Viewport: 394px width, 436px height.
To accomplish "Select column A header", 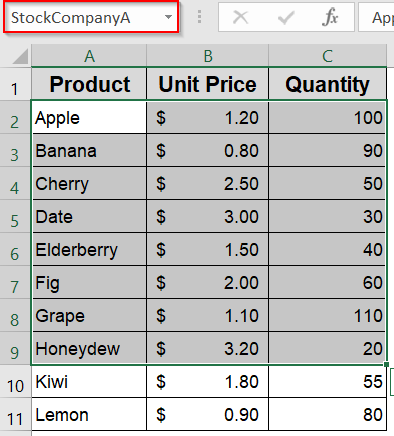I will pos(89,56).
